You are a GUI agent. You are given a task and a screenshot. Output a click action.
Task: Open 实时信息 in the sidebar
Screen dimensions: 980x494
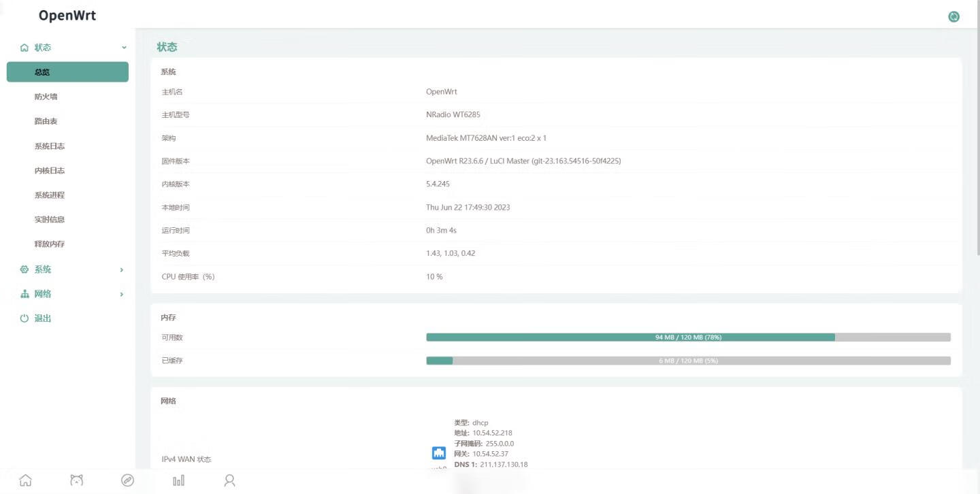tap(50, 220)
